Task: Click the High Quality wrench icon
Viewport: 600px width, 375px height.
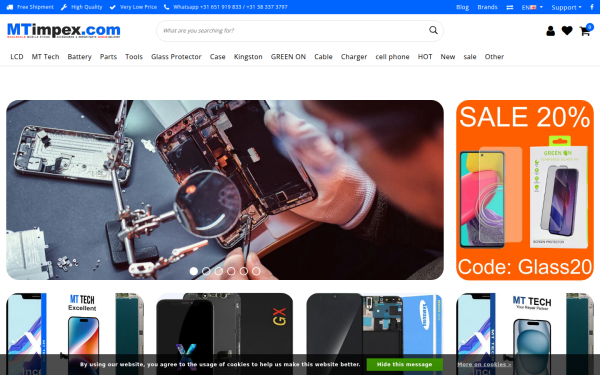Action: click(64, 7)
